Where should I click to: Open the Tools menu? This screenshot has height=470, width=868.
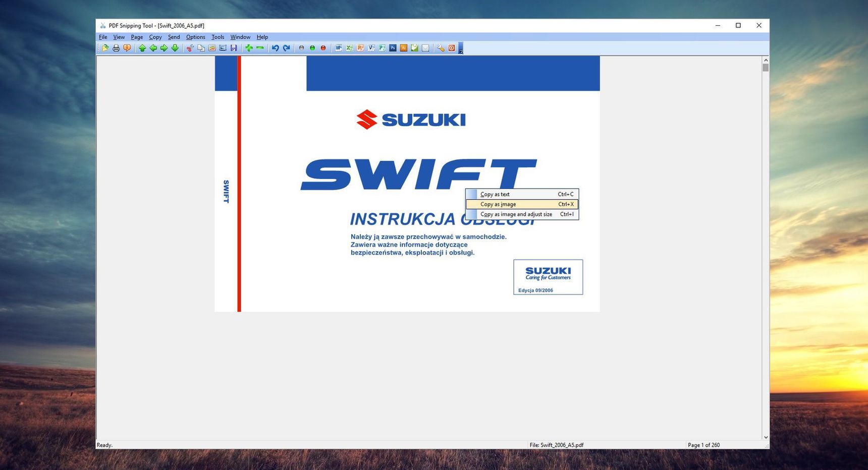218,37
